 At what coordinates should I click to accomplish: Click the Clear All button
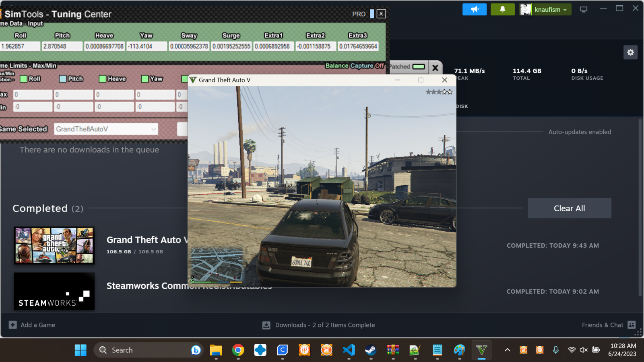tap(570, 208)
